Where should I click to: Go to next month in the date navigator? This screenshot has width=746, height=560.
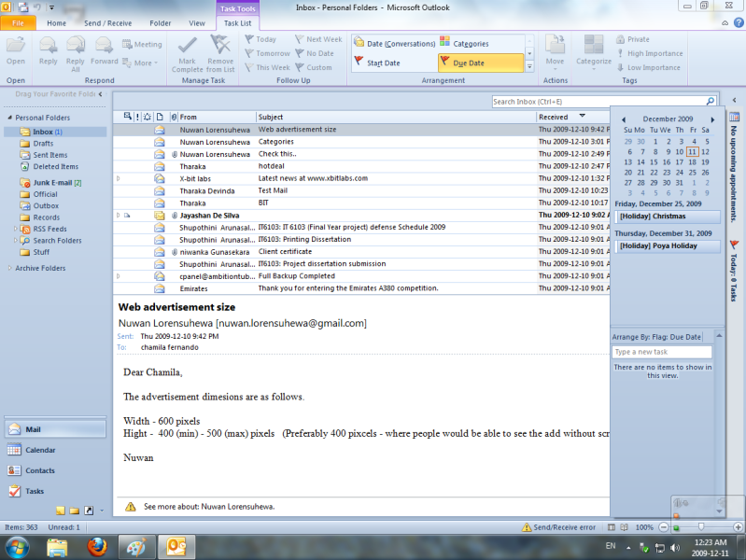[712, 119]
